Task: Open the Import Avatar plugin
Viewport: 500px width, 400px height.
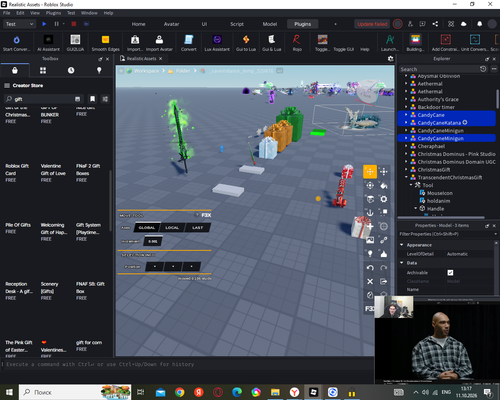Action: tap(159, 43)
